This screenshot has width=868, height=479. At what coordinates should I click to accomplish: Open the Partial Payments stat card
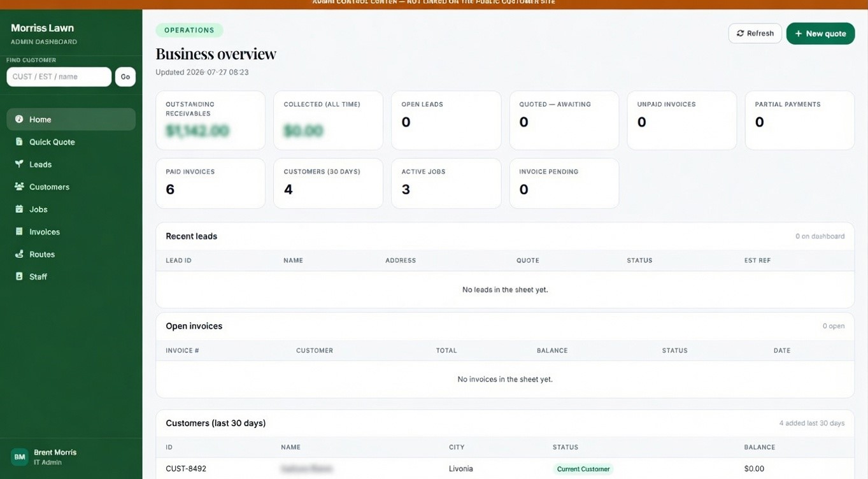point(800,120)
